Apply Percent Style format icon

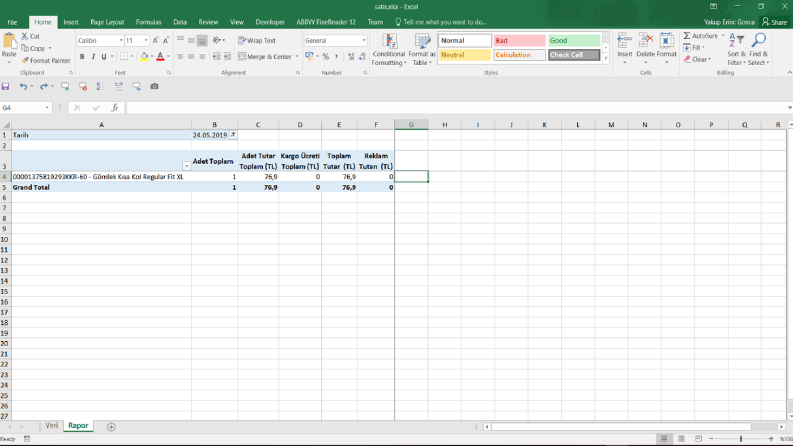pyautogui.click(x=326, y=57)
